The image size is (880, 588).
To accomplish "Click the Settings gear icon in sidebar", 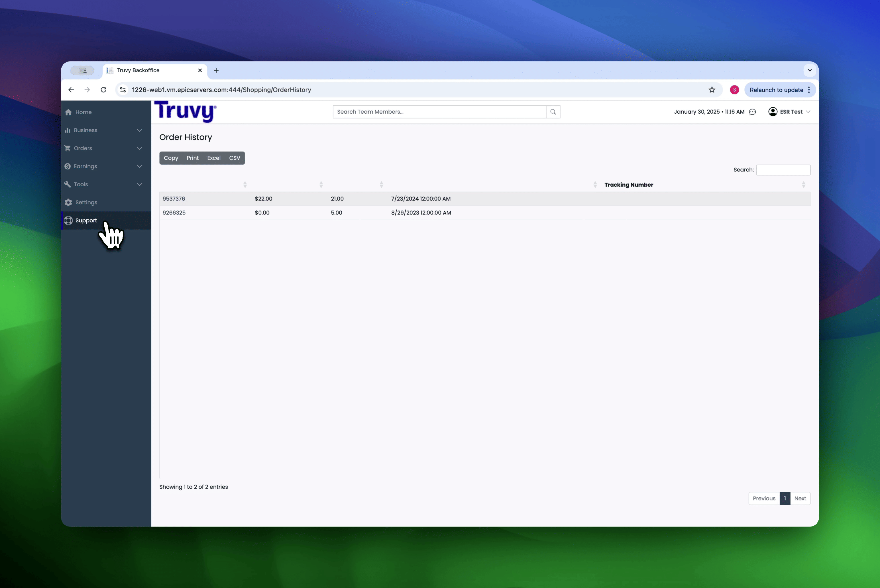I will [68, 203].
